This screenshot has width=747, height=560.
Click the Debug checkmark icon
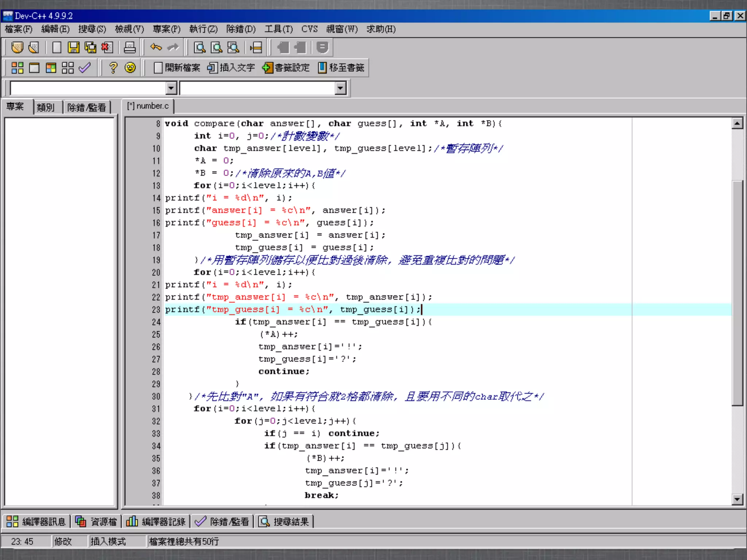click(x=85, y=68)
